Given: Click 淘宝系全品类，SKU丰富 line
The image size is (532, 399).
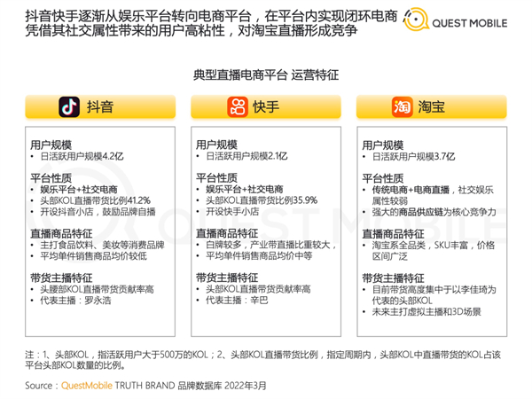Looking at the screenshot, I should coord(433,246).
